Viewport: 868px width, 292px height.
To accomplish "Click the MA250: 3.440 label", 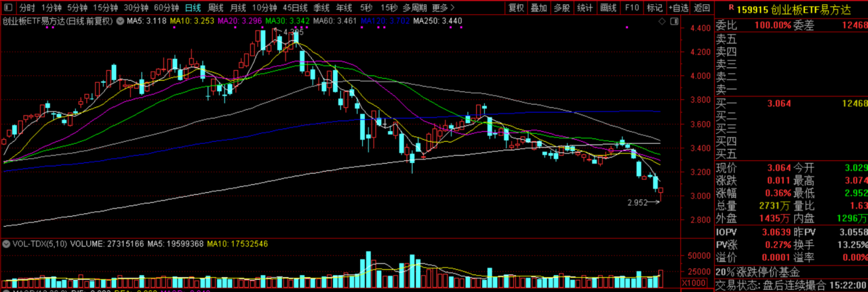I will click(x=437, y=21).
